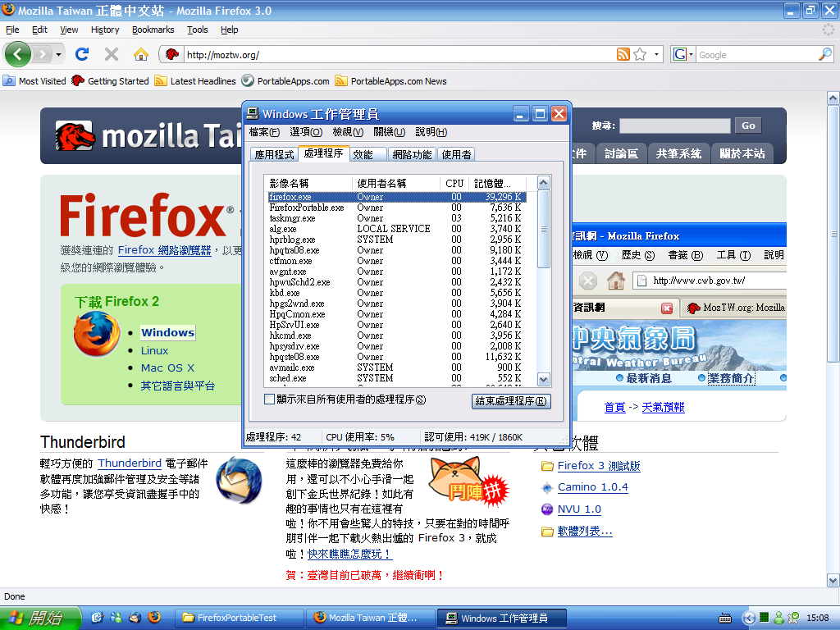Click process list scrollbar up arrow
This screenshot has width=840, height=630.
pyautogui.click(x=543, y=183)
